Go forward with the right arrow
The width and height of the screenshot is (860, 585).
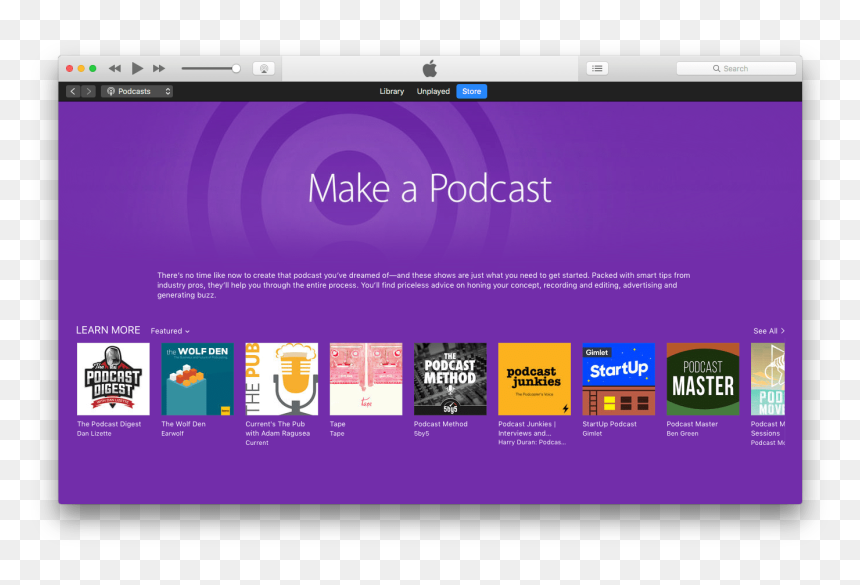click(88, 92)
